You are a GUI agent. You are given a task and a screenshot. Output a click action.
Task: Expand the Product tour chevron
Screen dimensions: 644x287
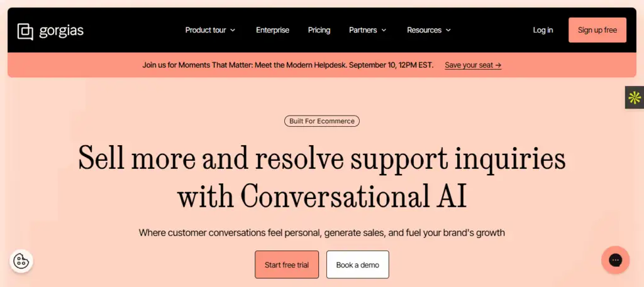(233, 30)
